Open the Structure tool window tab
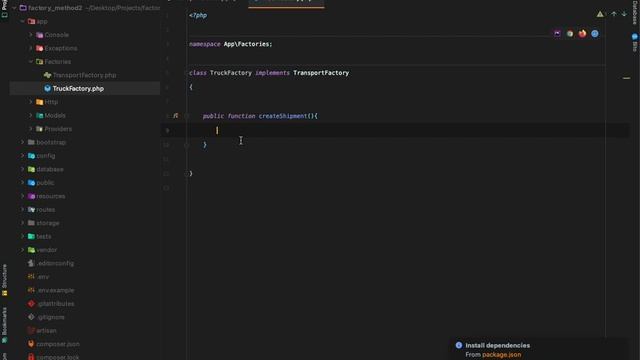Screen dimensions: 640x360 (x=4, y=280)
